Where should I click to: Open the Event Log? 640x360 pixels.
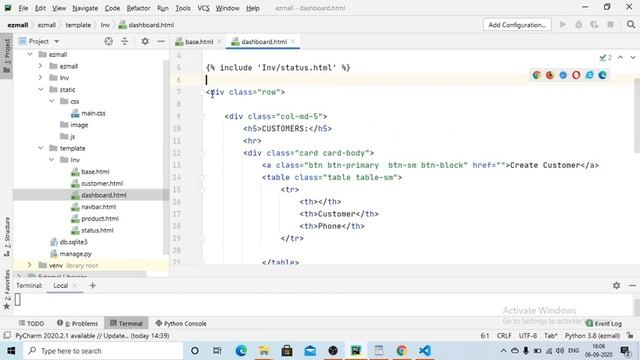[604, 323]
